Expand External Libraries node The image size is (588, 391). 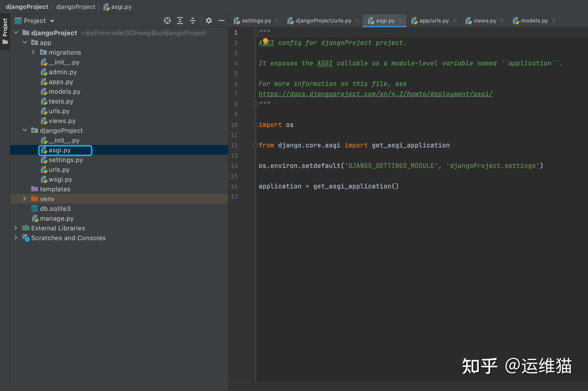click(16, 228)
